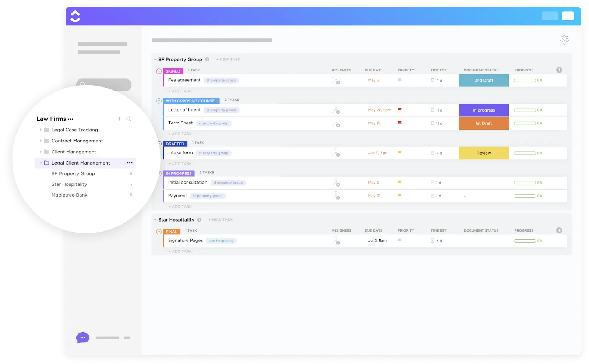
Task: Click the plus icon beside Law Firms
Action: [119, 119]
